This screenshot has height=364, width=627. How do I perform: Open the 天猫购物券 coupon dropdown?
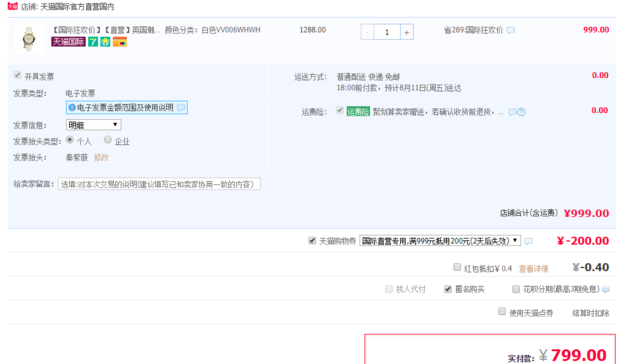coord(440,241)
